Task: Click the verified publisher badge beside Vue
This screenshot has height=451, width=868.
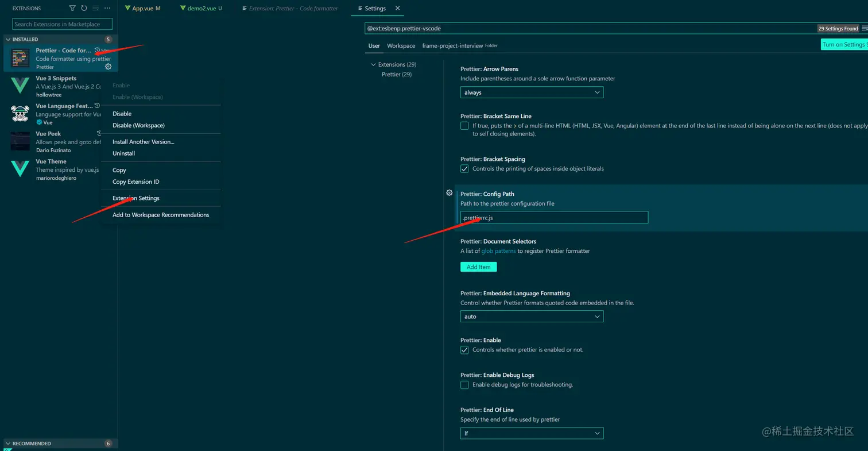Action: [x=39, y=122]
